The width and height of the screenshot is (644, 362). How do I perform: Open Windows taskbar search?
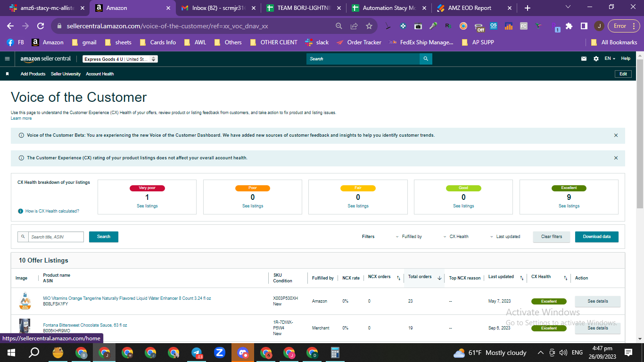click(x=34, y=352)
